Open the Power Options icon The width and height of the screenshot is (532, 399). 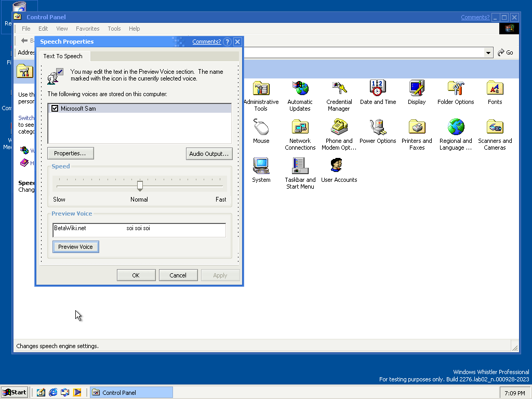378,127
